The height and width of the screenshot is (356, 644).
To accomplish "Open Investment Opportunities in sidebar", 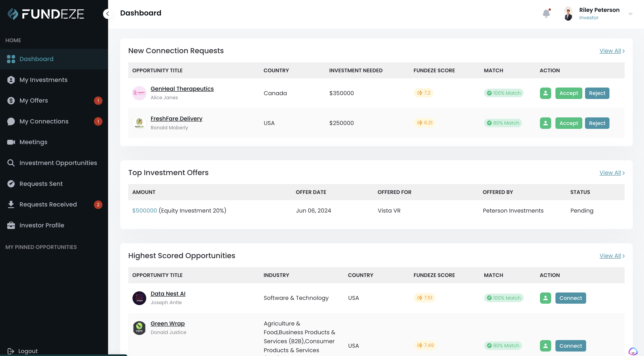I will [x=58, y=163].
